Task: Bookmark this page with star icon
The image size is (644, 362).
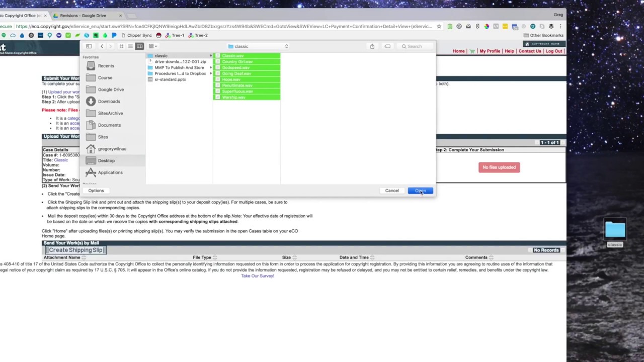Action: [x=439, y=26]
